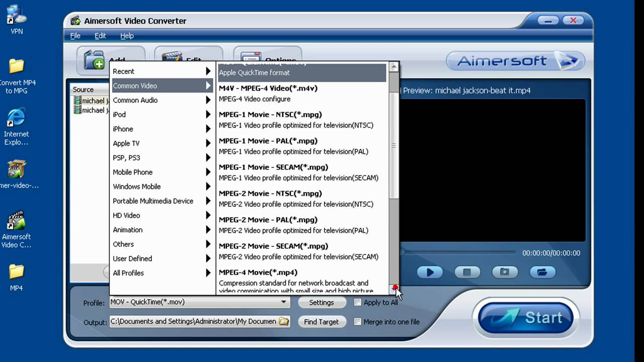Click the Aimersoft logo

click(515, 61)
